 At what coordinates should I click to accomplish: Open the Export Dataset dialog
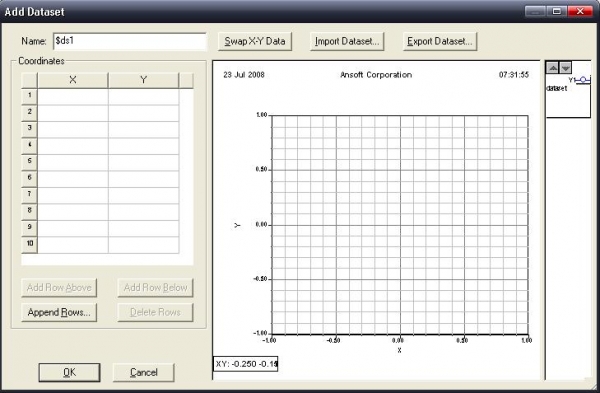[440, 41]
